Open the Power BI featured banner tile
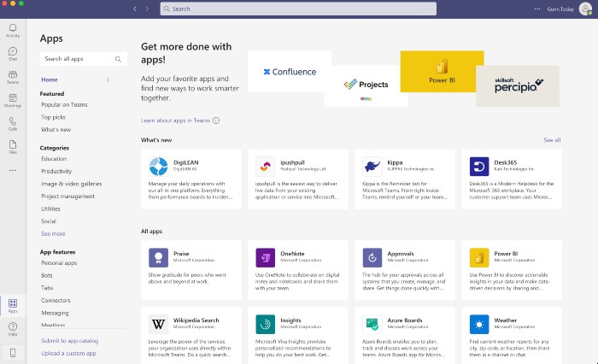598x364 pixels. point(442,71)
